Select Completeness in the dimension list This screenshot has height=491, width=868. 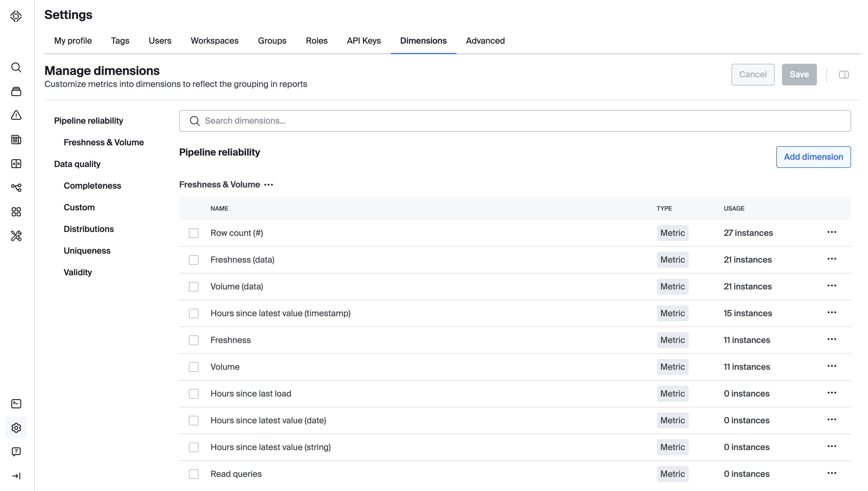point(92,186)
